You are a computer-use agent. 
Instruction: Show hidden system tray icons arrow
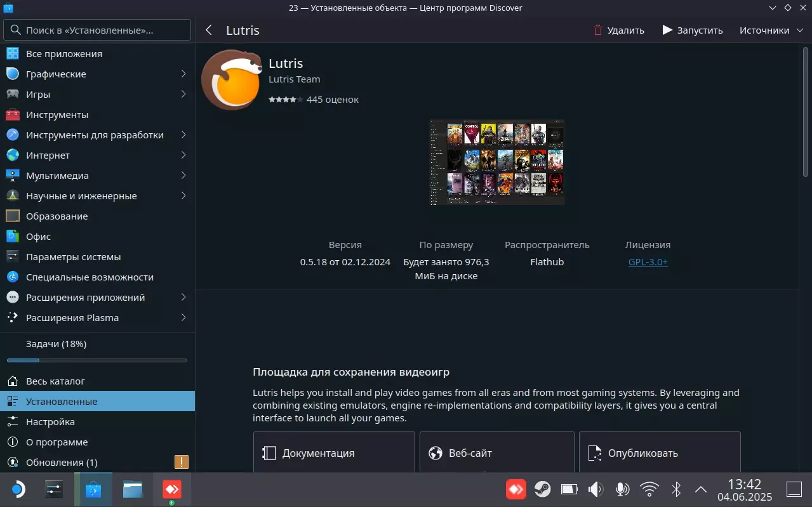pos(701,489)
